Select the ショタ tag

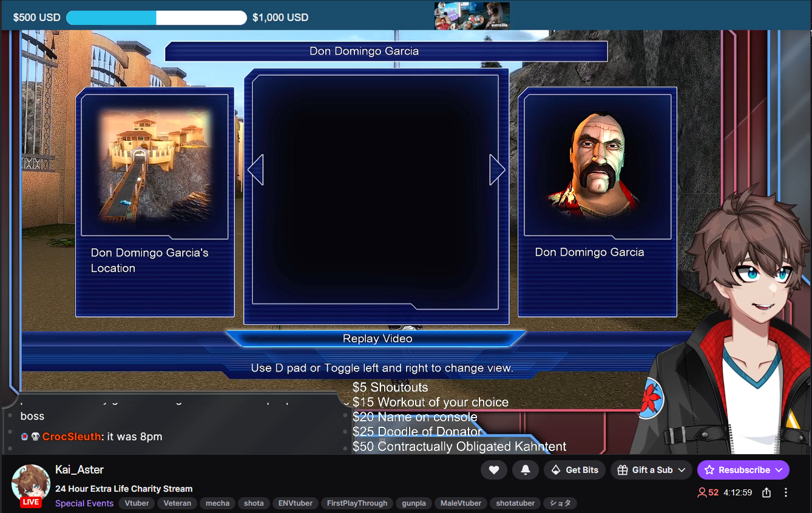point(560,503)
